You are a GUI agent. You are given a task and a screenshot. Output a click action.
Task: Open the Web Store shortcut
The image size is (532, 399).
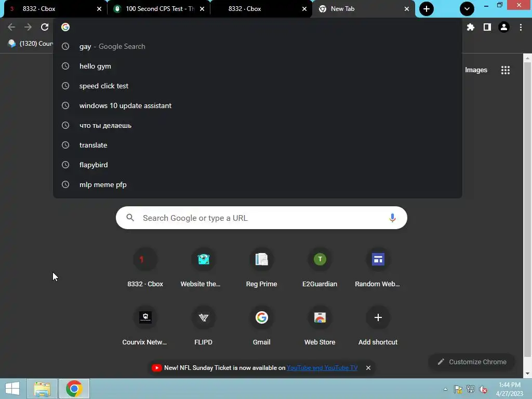[320, 326]
